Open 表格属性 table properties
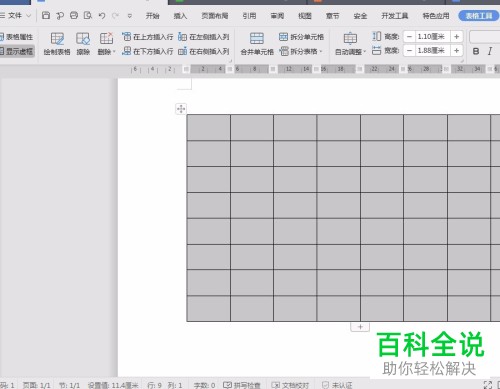Viewport: 500px width, 389px height. coord(16,37)
